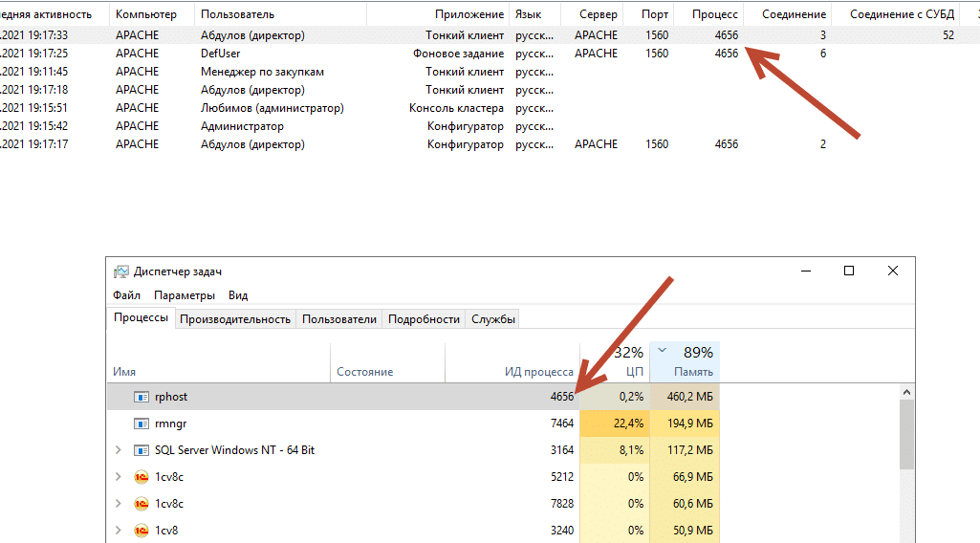Open the Вид menu
This screenshot has width=980, height=543.
[238, 295]
